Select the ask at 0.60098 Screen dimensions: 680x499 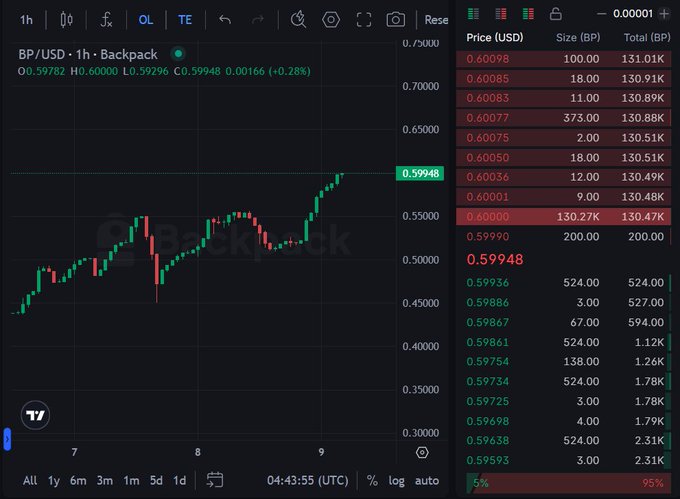[564, 59]
